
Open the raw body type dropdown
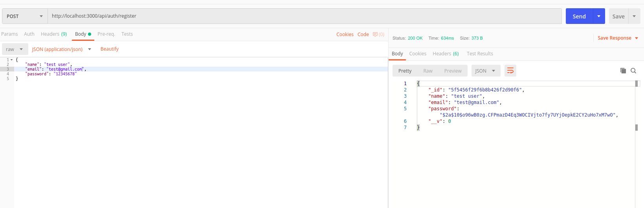tap(15, 49)
